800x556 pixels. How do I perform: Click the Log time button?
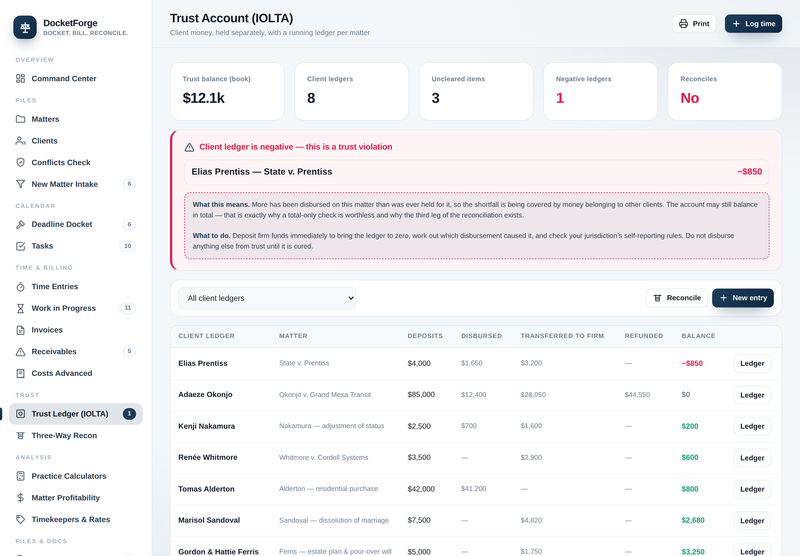tap(753, 23)
